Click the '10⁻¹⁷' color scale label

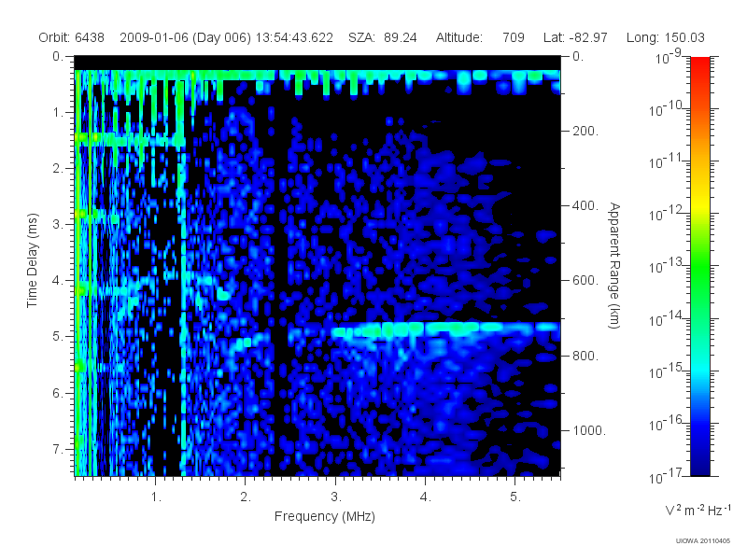pos(666,475)
